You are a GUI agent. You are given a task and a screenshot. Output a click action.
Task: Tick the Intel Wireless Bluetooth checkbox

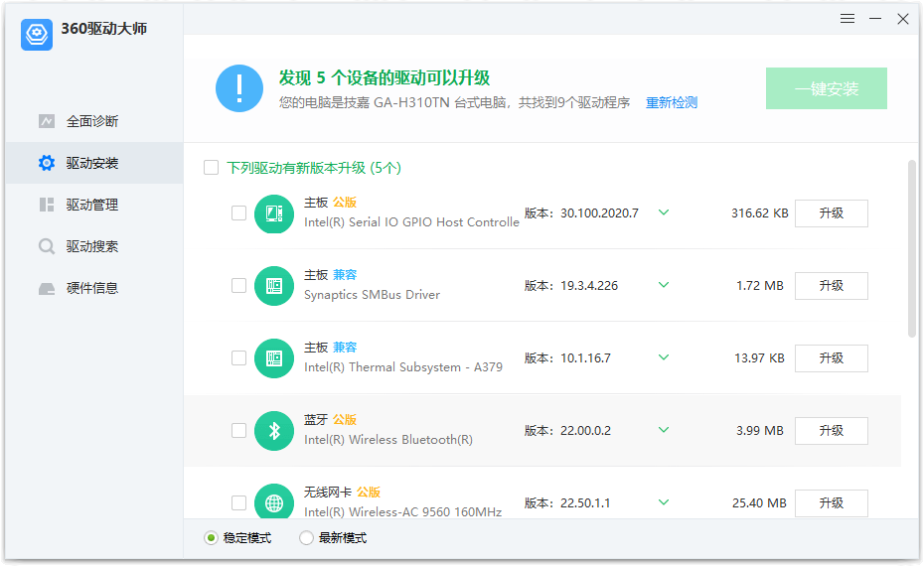pos(238,431)
